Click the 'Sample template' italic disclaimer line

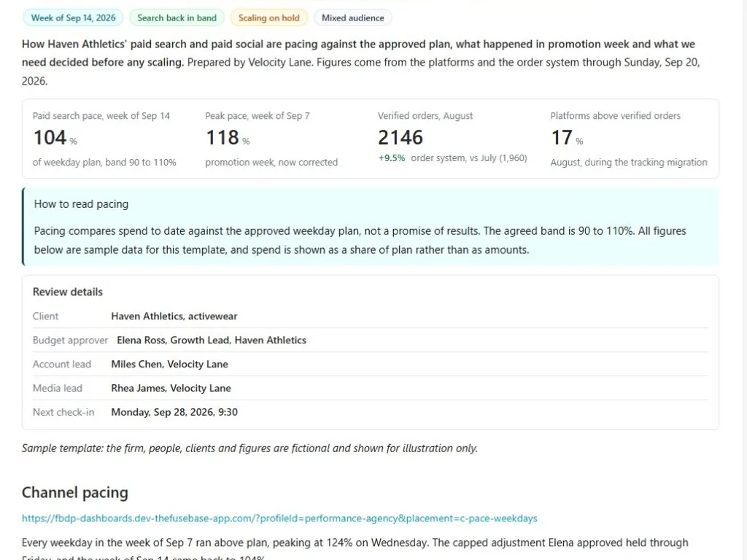pyautogui.click(x=249, y=448)
